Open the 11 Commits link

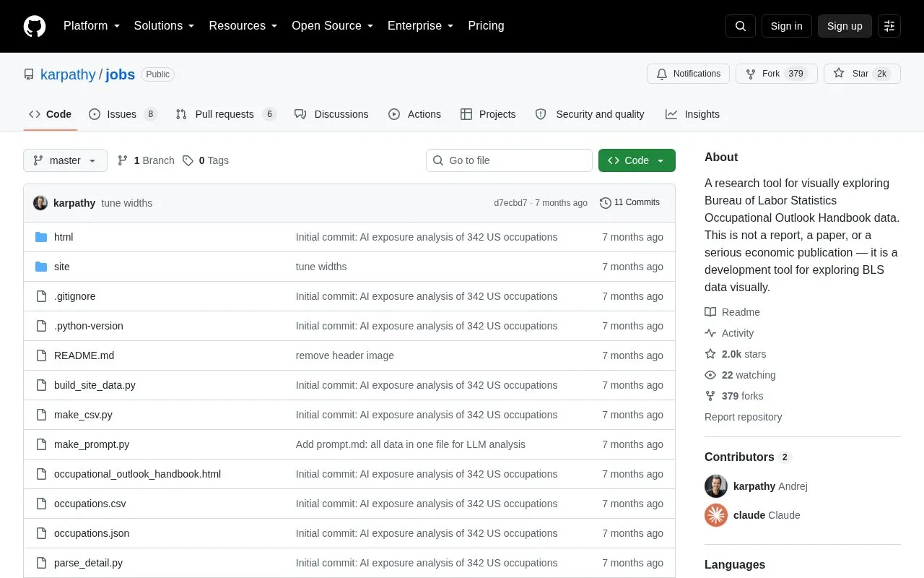click(x=629, y=203)
